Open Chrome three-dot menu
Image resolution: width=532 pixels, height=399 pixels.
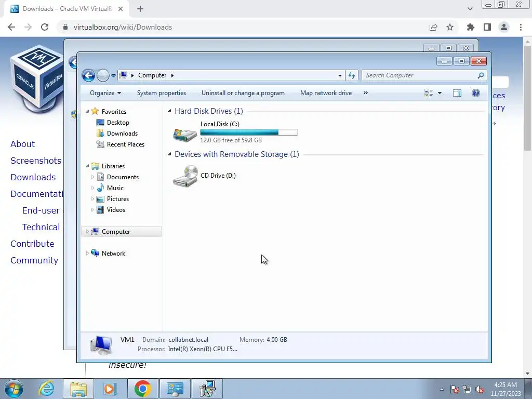(521, 27)
